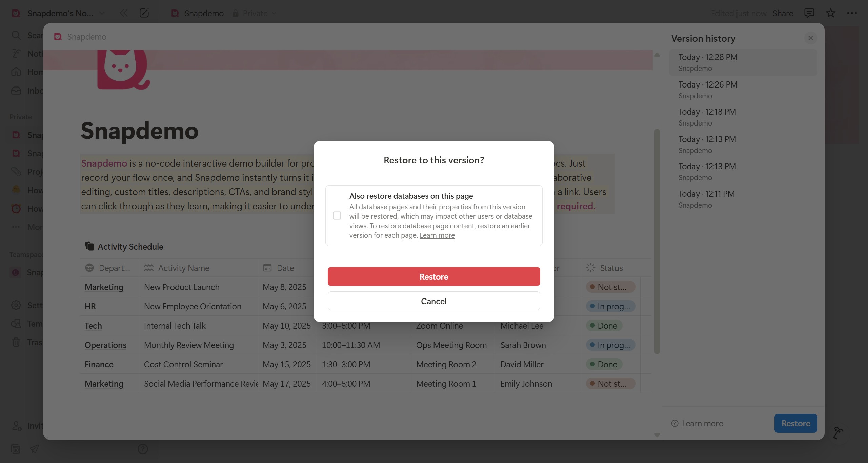Click the Notion AI floating icon bottom right
The height and width of the screenshot is (463, 868).
838,433
